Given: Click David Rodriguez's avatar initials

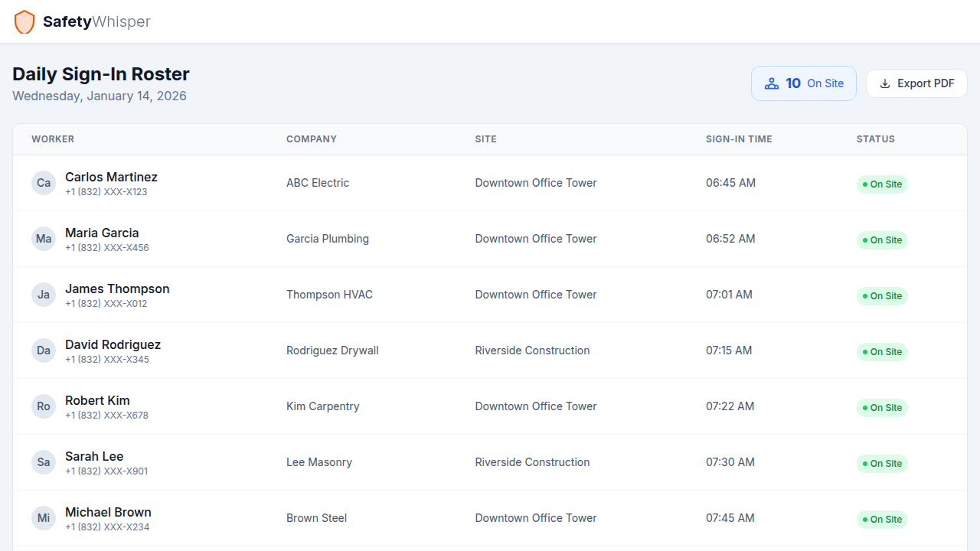Looking at the screenshot, I should coord(44,350).
